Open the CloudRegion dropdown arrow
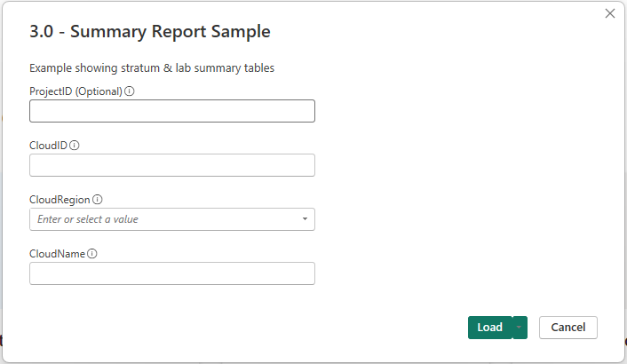The width and height of the screenshot is (627, 364). pos(305,219)
